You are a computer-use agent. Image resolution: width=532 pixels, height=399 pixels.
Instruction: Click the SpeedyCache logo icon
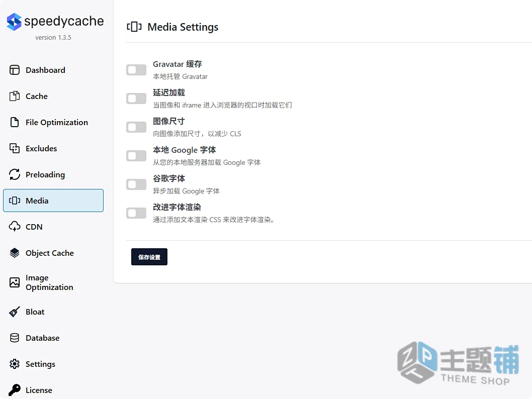(x=14, y=21)
